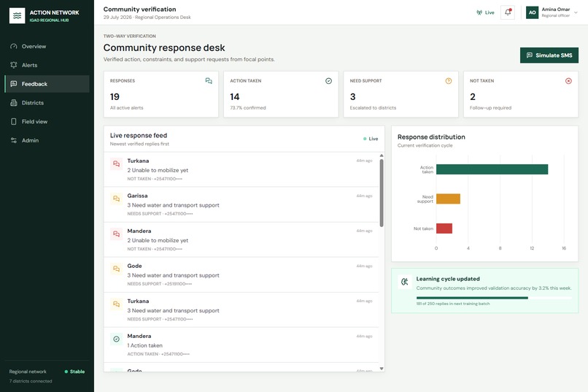This screenshot has height=392, width=588.
Task: Click the red Not taken bar
Action: click(444, 228)
